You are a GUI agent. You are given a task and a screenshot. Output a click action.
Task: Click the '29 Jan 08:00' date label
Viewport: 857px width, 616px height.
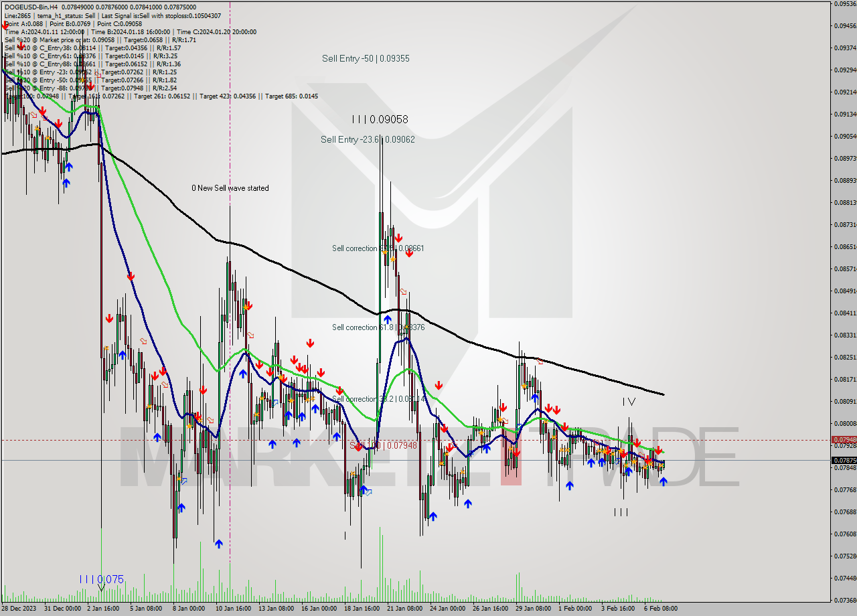533,609
